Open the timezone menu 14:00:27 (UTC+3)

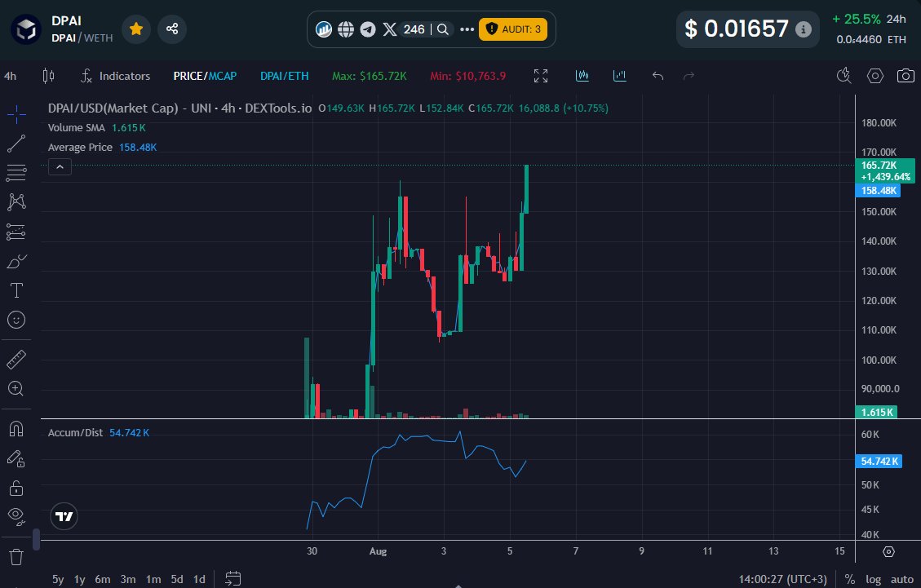(x=782, y=579)
